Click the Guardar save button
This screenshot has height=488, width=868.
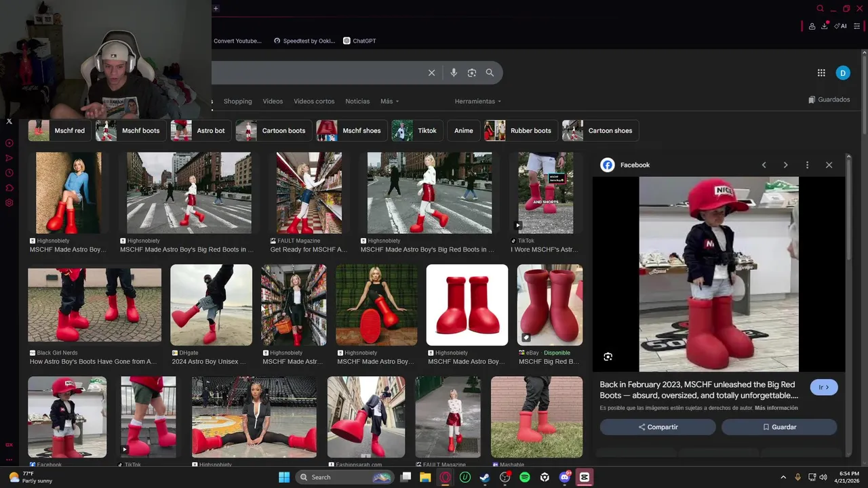point(779,427)
